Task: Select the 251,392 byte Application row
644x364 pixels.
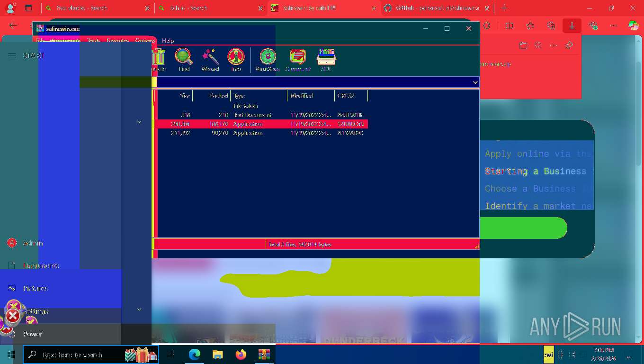Action: tap(261, 133)
